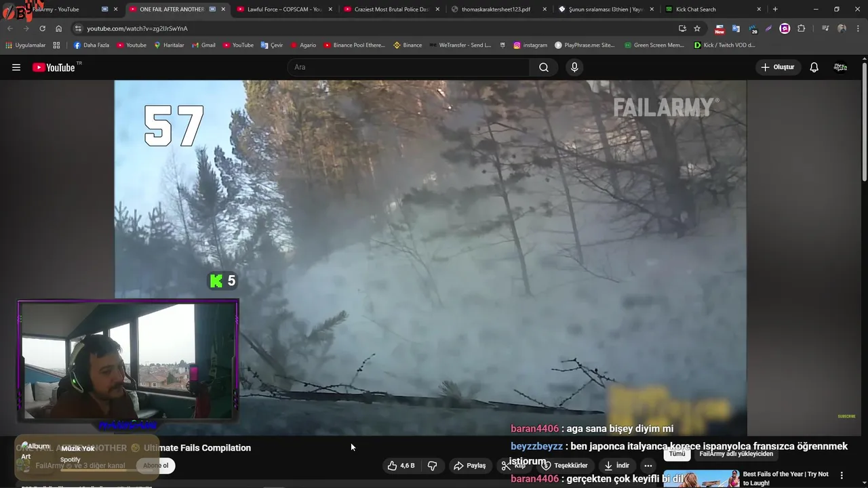This screenshot has width=868, height=488.
Task: Open Best Fails of the Year title link
Action: [x=786, y=479]
